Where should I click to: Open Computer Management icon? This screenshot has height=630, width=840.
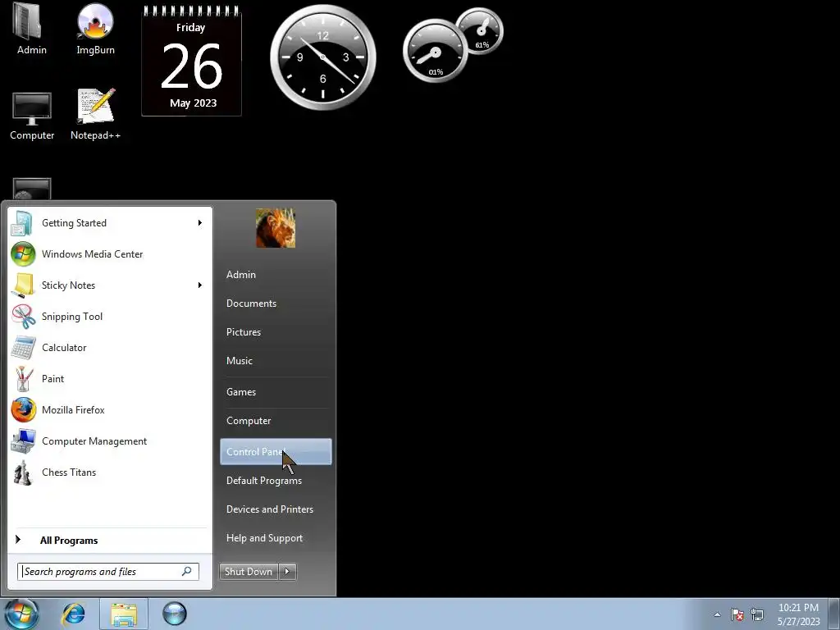23,441
